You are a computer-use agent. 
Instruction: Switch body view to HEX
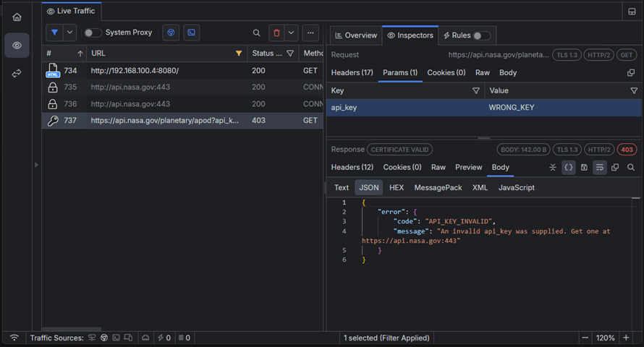coord(397,187)
